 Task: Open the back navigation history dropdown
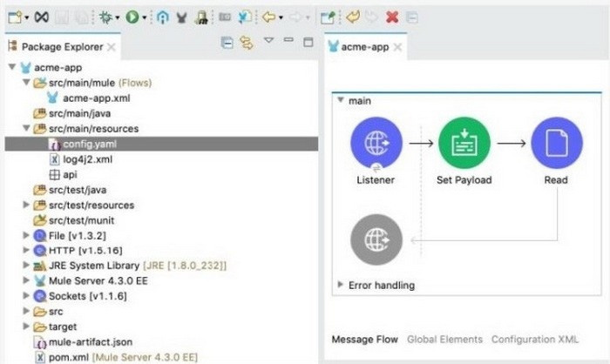point(281,18)
